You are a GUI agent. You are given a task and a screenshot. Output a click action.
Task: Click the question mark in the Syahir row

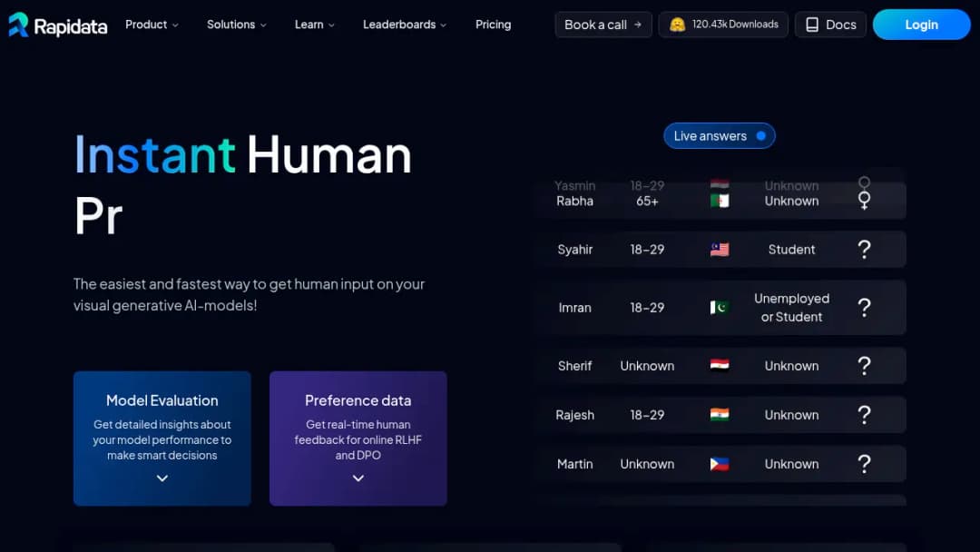tap(864, 250)
